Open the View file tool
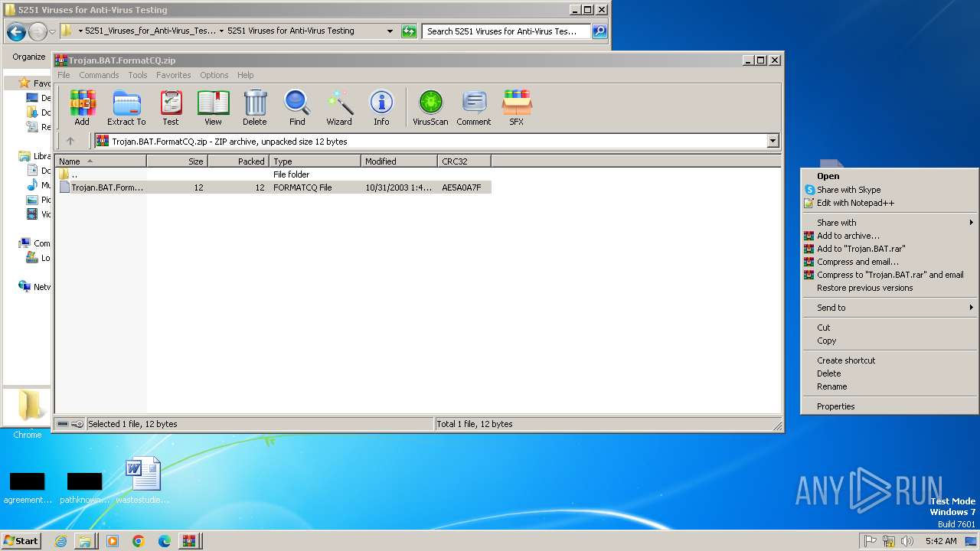The height and width of the screenshot is (551, 980). 213,108
